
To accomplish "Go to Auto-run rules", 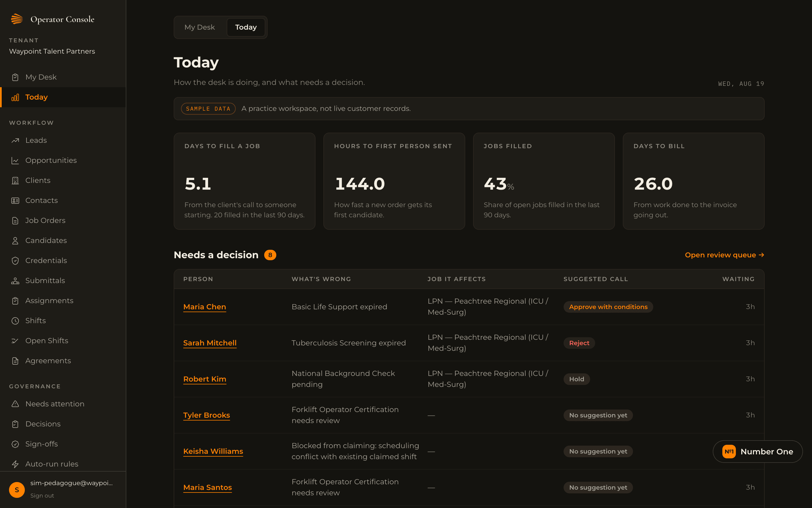I will (63, 464).
